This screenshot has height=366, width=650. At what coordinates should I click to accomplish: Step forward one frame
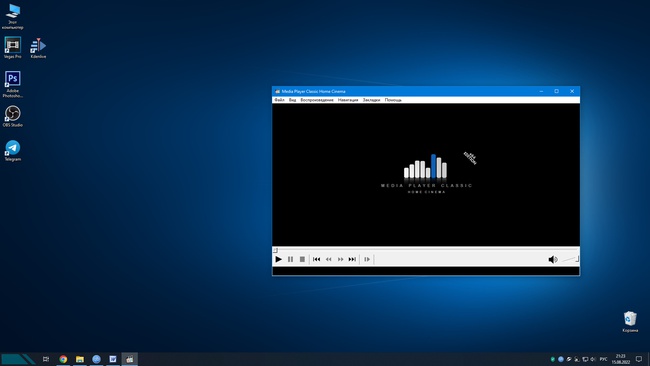tap(367, 259)
